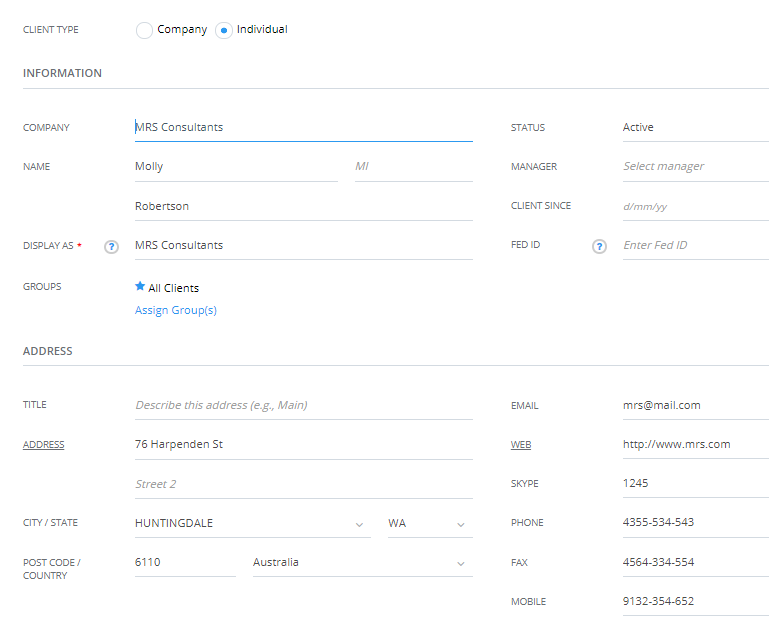Click the ADDRESS section heading
The width and height of the screenshot is (769, 636).
click(48, 351)
